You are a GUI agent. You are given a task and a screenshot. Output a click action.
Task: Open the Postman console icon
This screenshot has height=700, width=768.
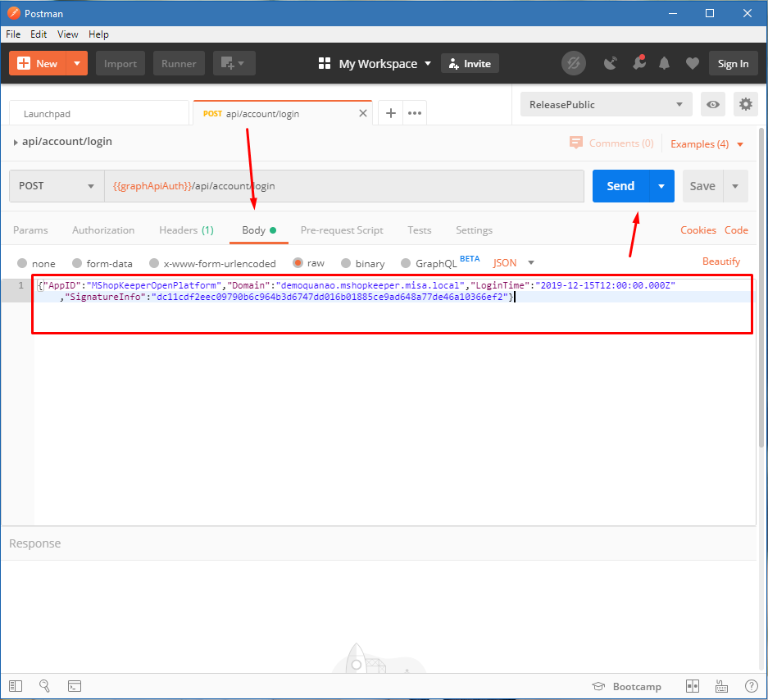75,686
